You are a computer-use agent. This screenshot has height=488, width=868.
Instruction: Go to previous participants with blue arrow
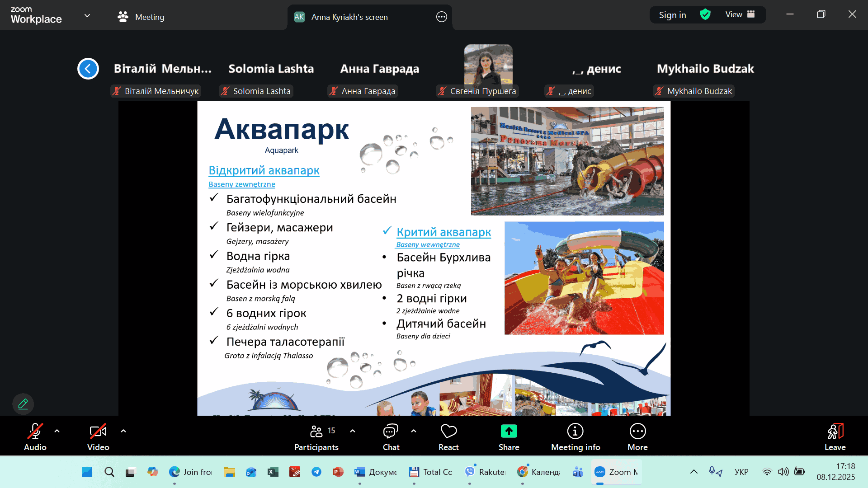coord(88,69)
